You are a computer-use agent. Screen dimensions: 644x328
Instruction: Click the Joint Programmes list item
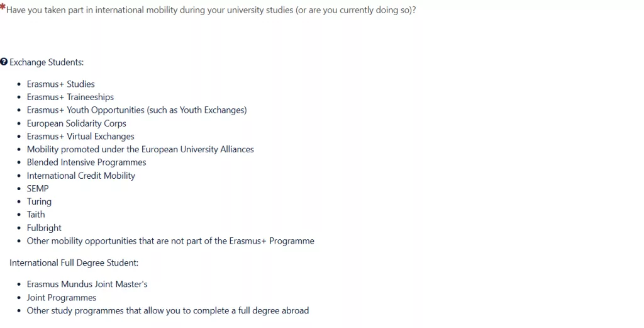62,298
